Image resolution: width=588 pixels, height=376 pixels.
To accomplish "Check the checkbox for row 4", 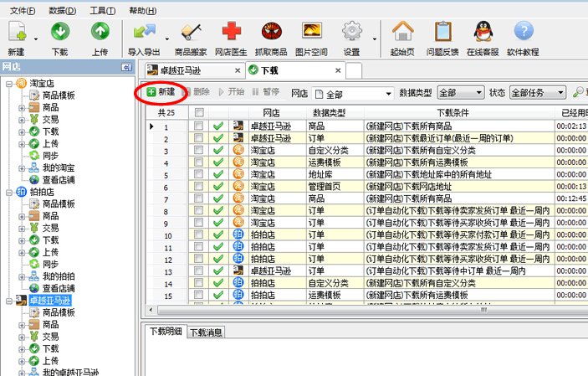I will pyautogui.click(x=199, y=162).
